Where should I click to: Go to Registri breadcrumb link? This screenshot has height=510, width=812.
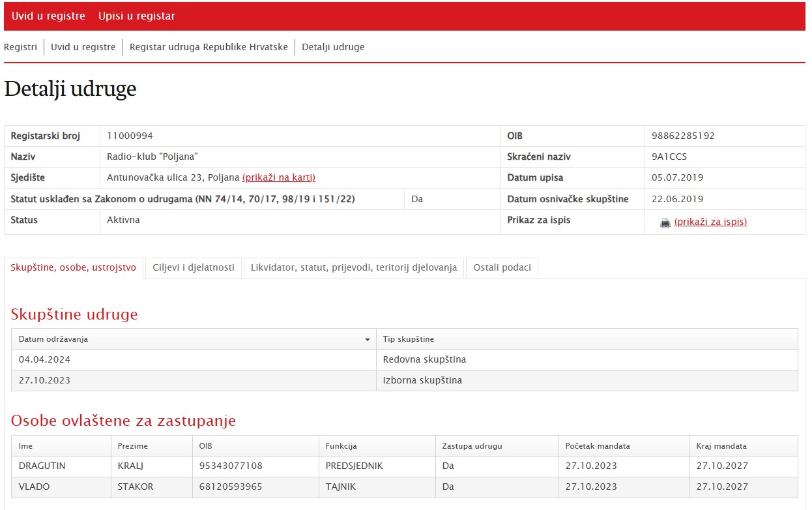(x=21, y=47)
